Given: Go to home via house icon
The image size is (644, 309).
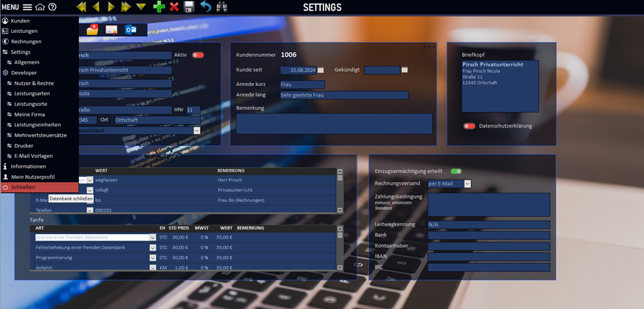Looking at the screenshot, I should coord(40,7).
